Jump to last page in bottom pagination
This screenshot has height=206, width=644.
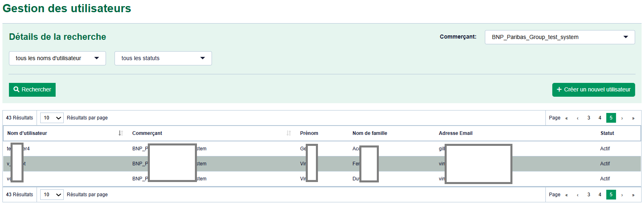(x=633, y=195)
